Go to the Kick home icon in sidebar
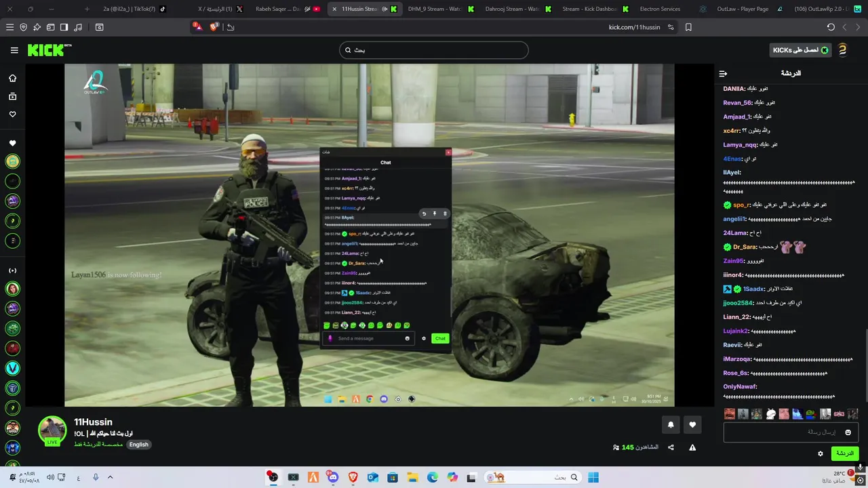868x488 pixels. click(12, 78)
